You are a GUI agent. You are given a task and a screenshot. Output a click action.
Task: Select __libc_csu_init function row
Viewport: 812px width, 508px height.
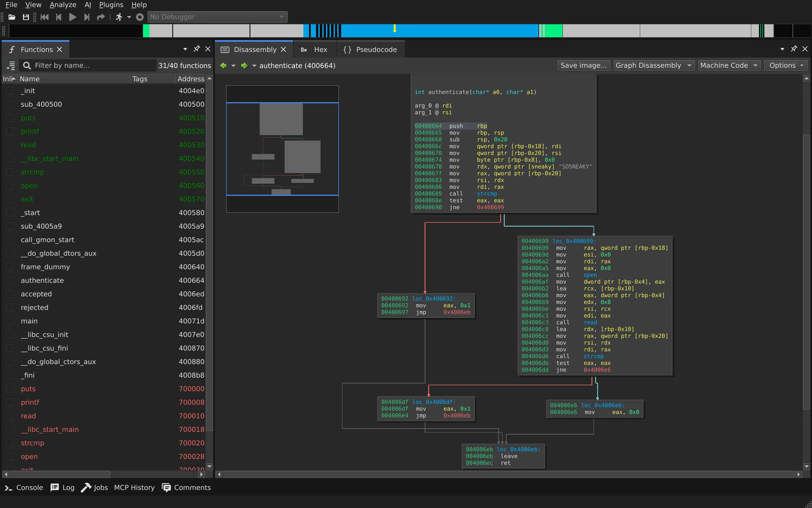(x=104, y=335)
